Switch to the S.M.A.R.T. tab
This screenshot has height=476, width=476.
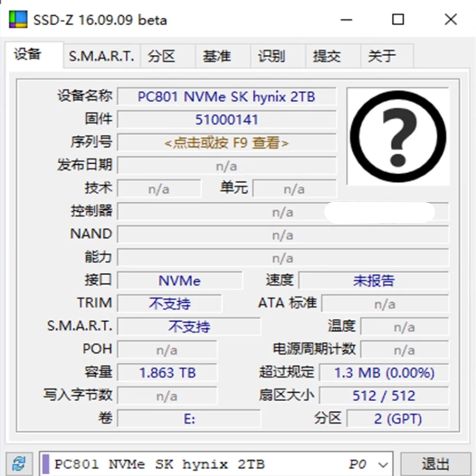(x=101, y=56)
